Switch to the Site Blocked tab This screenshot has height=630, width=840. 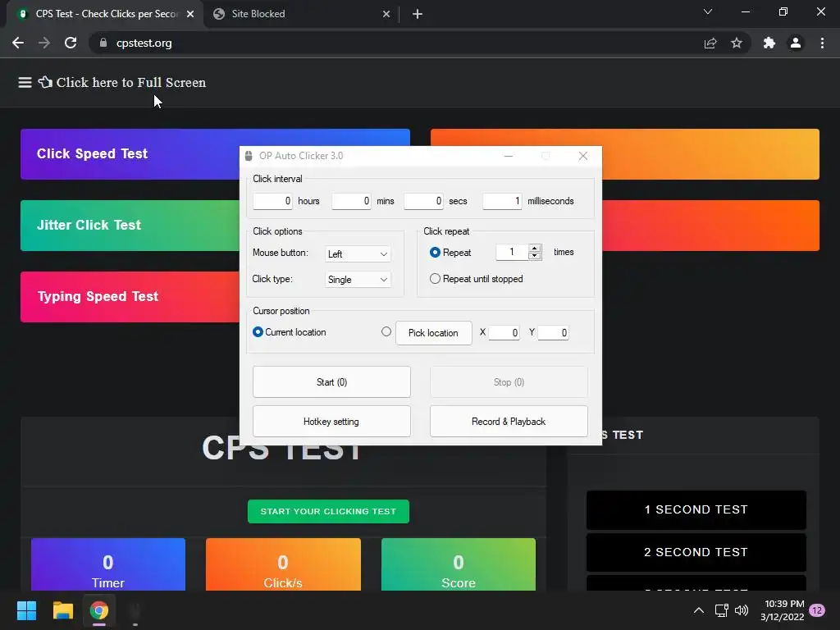tap(303, 14)
